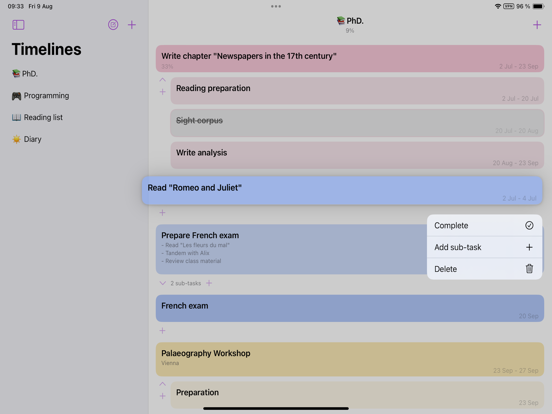The width and height of the screenshot is (552, 414).
Task: Tap the 09:33 clock in status bar
Action: [15, 6]
